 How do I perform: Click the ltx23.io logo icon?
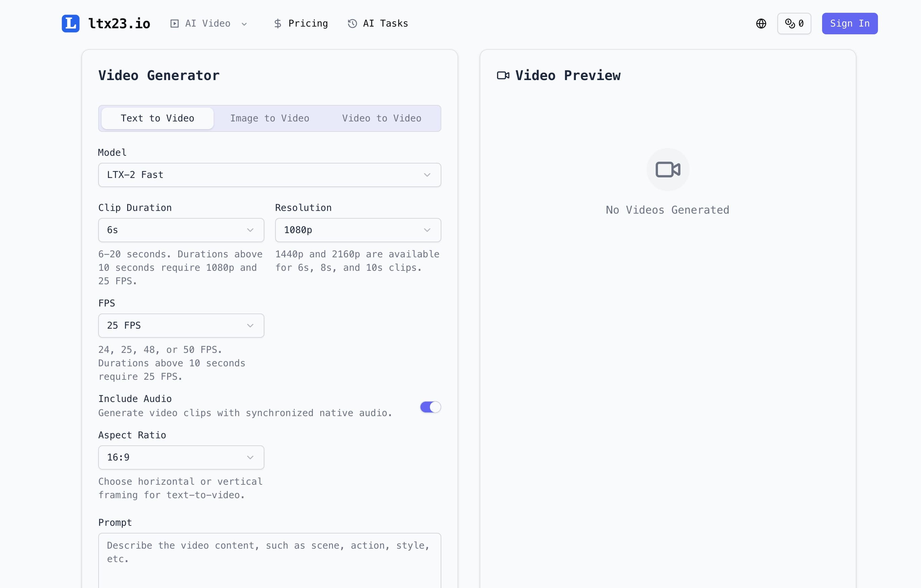point(70,23)
